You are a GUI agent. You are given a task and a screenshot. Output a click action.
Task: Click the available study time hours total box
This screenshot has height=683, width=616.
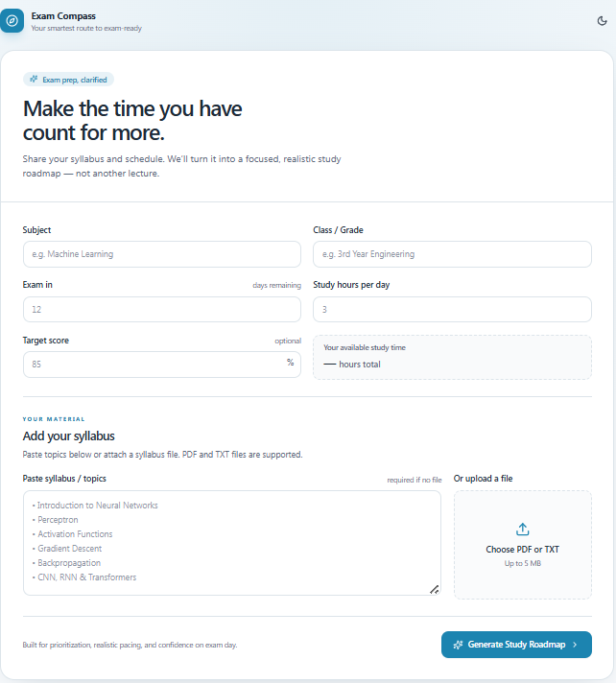click(x=452, y=357)
